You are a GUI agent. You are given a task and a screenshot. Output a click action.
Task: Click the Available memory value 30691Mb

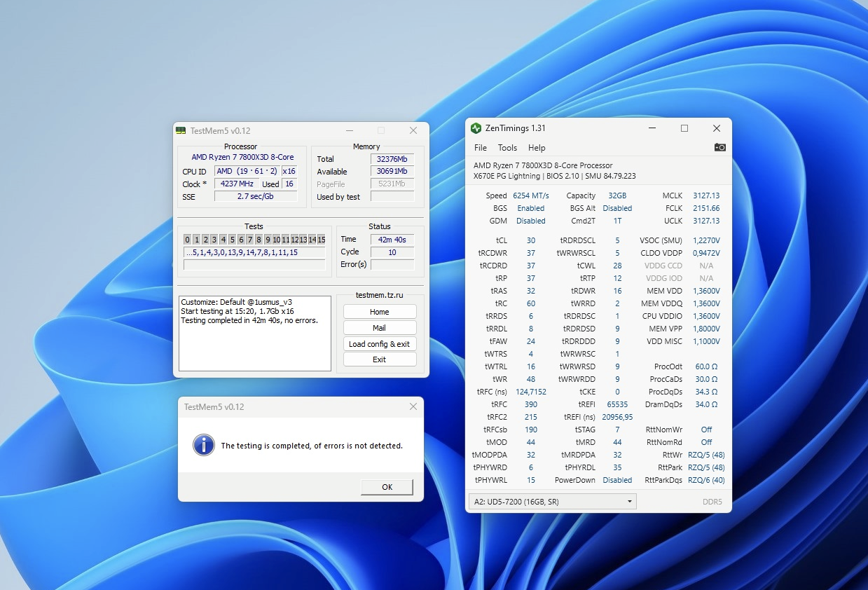(392, 172)
